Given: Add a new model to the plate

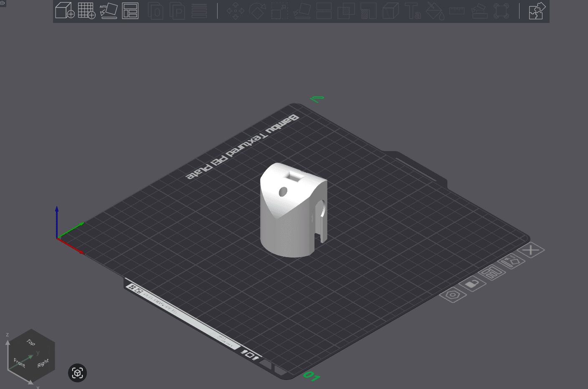Looking at the screenshot, I should click(65, 11).
